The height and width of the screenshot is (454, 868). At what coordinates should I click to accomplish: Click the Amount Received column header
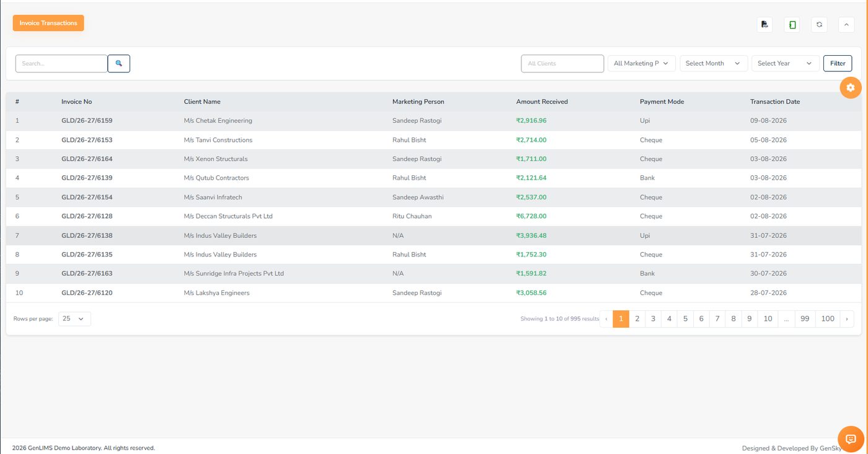tap(542, 102)
